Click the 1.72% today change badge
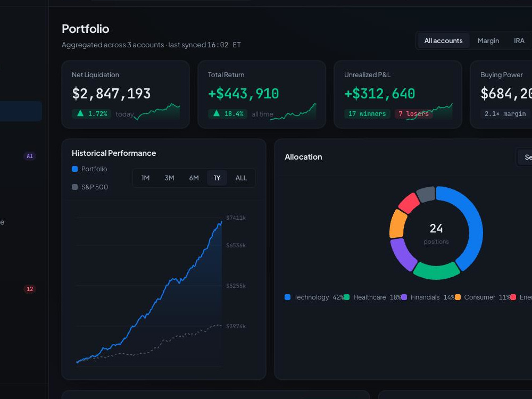This screenshot has height=399, width=532. pyautogui.click(x=92, y=114)
